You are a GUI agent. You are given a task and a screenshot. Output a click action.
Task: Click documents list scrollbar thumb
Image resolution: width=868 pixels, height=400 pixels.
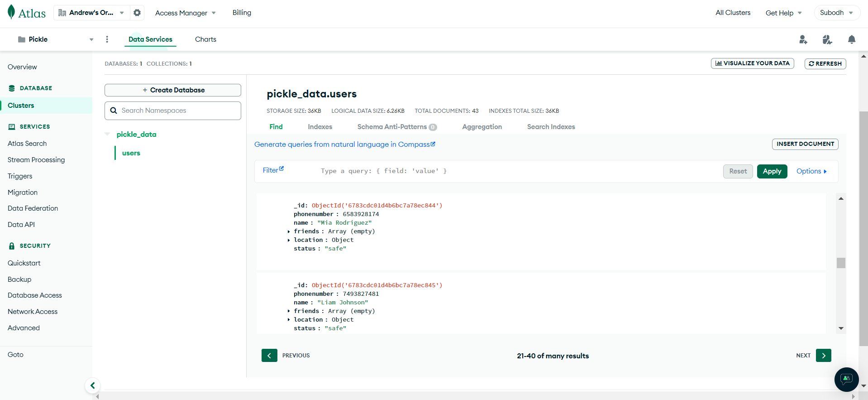(841, 263)
